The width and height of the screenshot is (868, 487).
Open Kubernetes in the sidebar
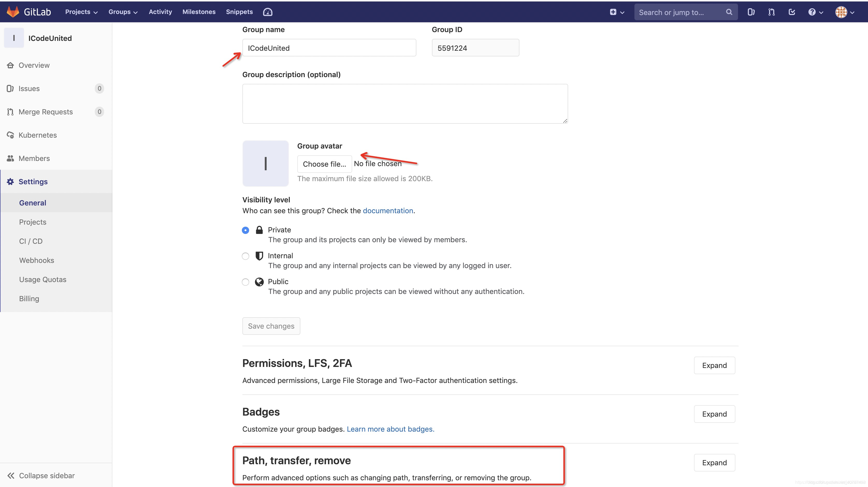click(37, 135)
